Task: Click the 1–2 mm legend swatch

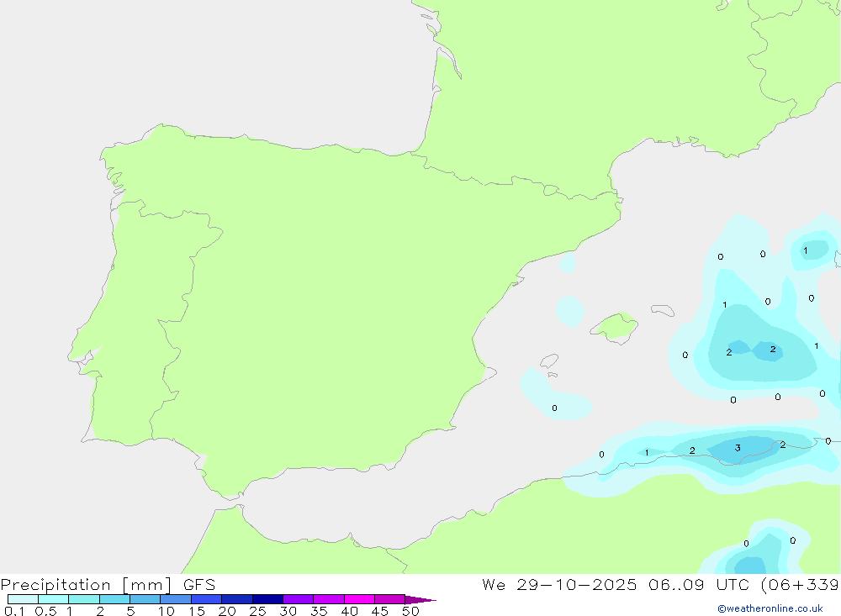Action: [84, 599]
